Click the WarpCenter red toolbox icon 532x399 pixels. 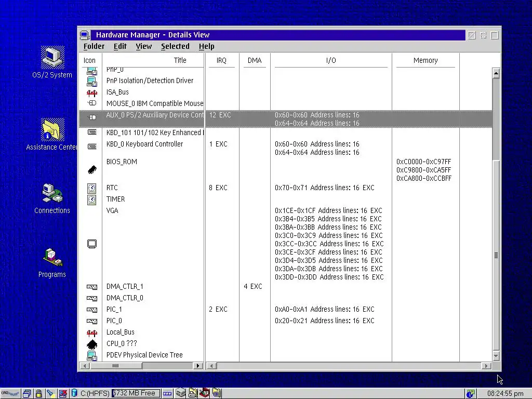[204, 393]
